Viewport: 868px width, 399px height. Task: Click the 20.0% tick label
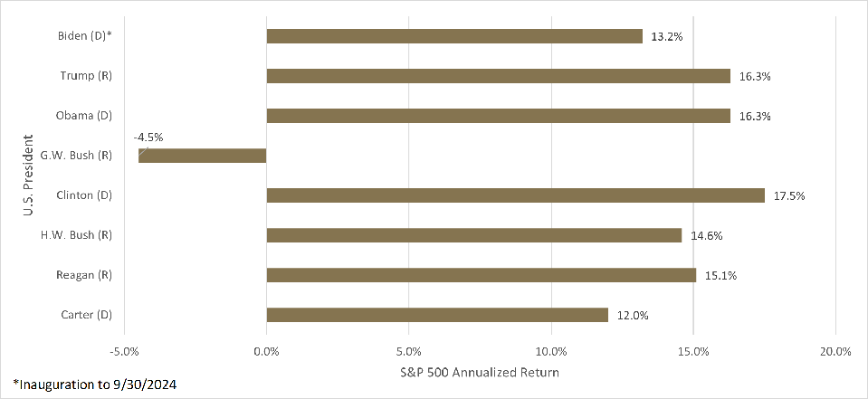click(x=835, y=351)
